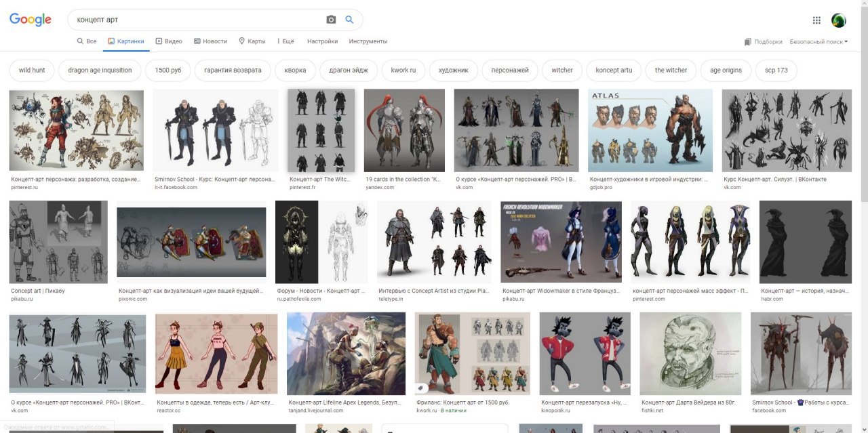Open the Курс Концепт-арт Силуэт thumbnail
The height and width of the screenshot is (433, 868).
pyautogui.click(x=787, y=131)
